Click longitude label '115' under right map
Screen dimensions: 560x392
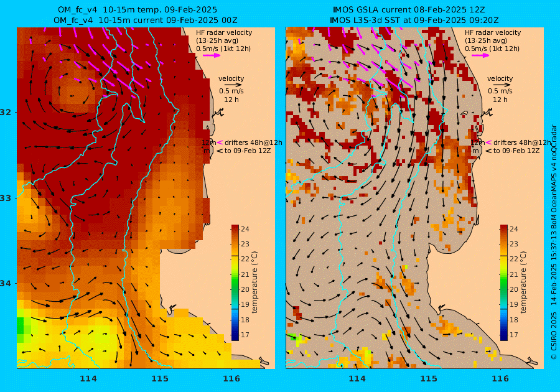(x=429, y=378)
